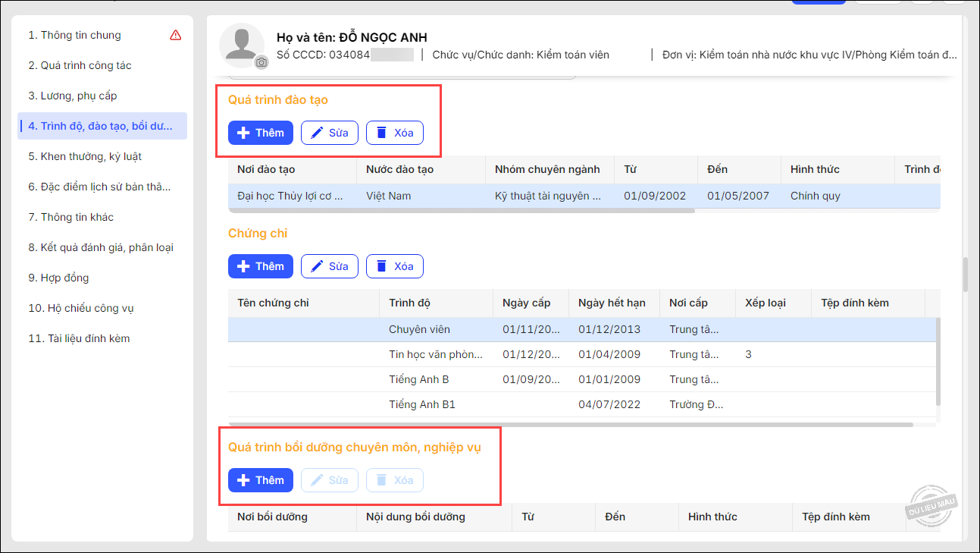This screenshot has width=980, height=553.
Task: Delete selected certificate using Xóa in Chứng chỉ
Action: tap(394, 266)
